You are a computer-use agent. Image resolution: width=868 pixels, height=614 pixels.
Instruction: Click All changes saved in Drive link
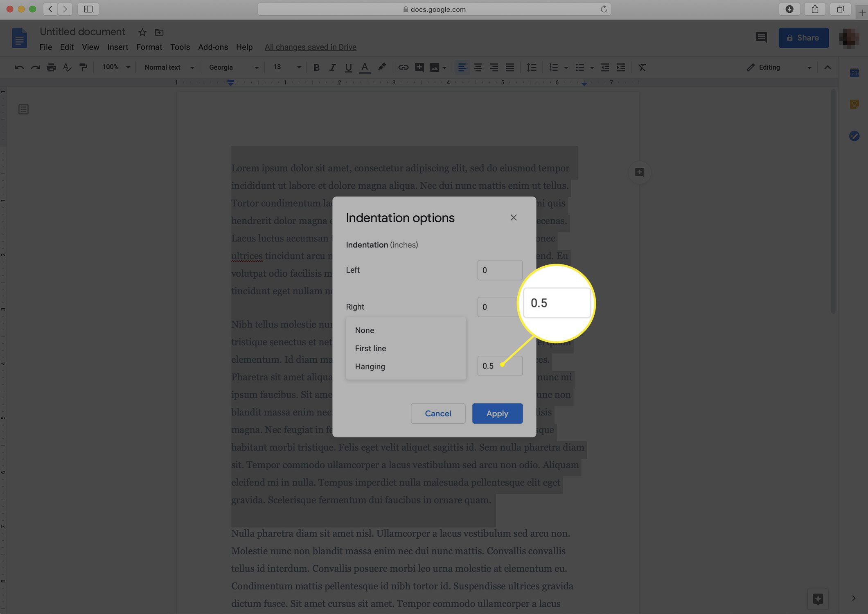tap(310, 47)
